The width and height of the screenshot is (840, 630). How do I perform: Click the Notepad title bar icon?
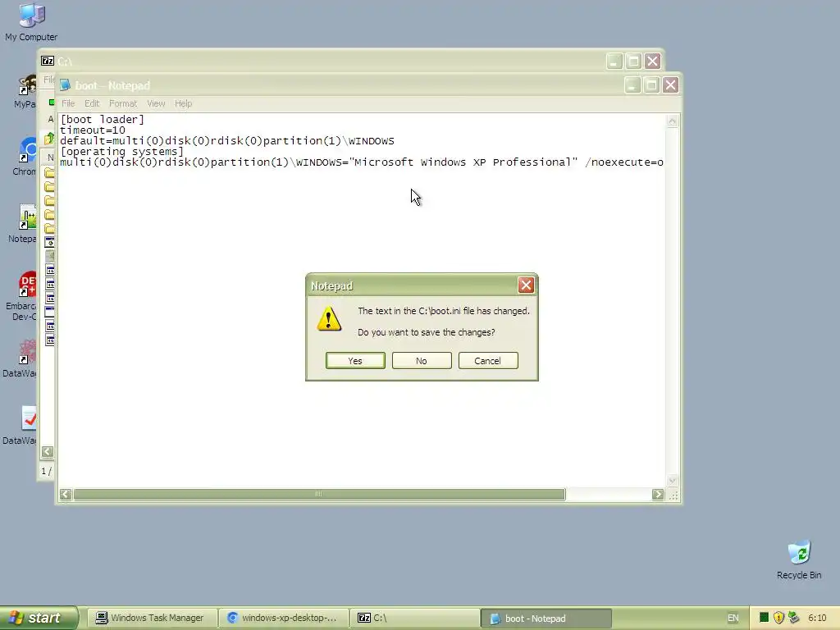tap(66, 85)
